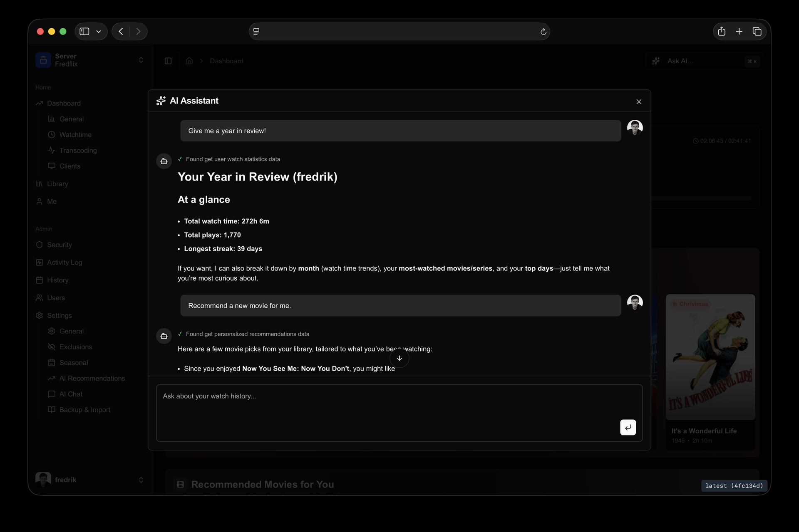Open the Safari tab group dropdown chevron
This screenshot has width=799, height=532.
[x=99, y=32]
